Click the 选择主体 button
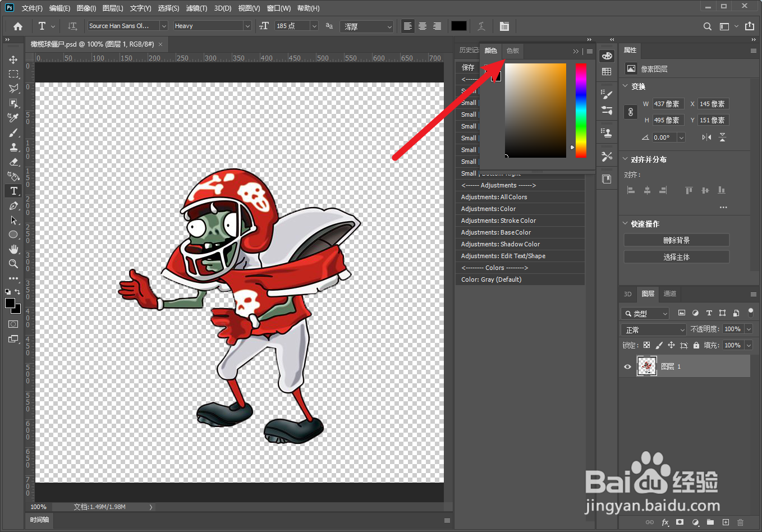The image size is (762, 532). click(677, 257)
